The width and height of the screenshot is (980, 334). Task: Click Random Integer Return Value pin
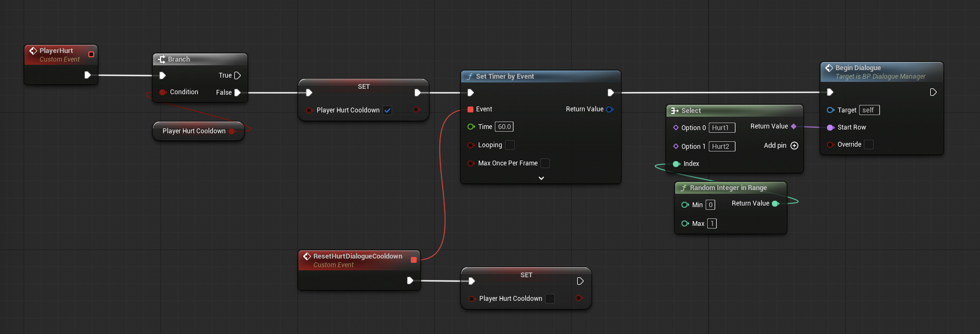point(776,203)
